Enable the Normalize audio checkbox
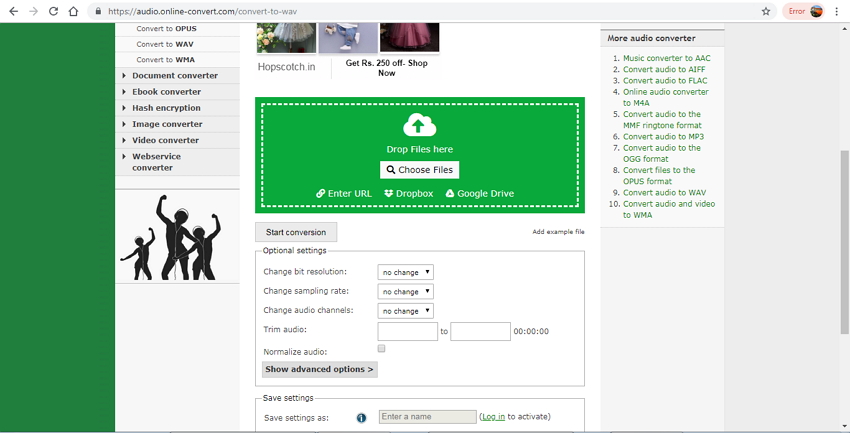This screenshot has width=850, height=433. point(381,349)
